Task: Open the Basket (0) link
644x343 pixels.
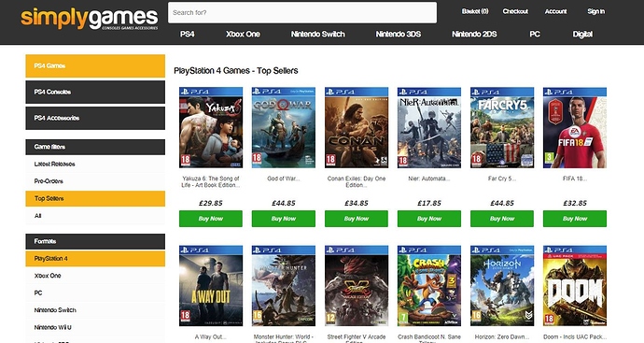Action: [x=475, y=11]
